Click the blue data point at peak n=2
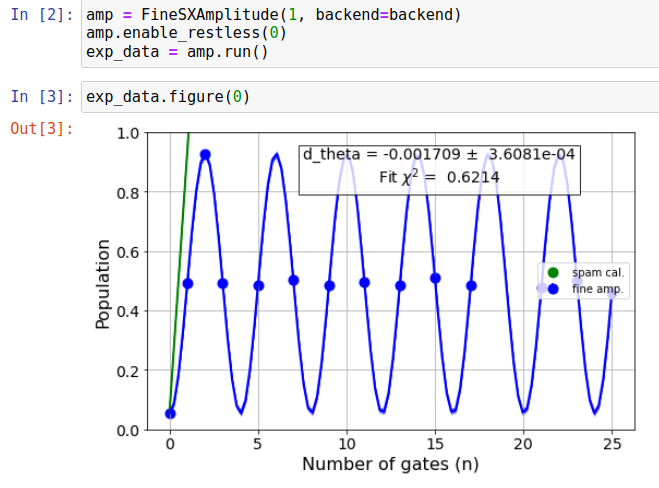The width and height of the screenshot is (659, 488). [x=205, y=155]
